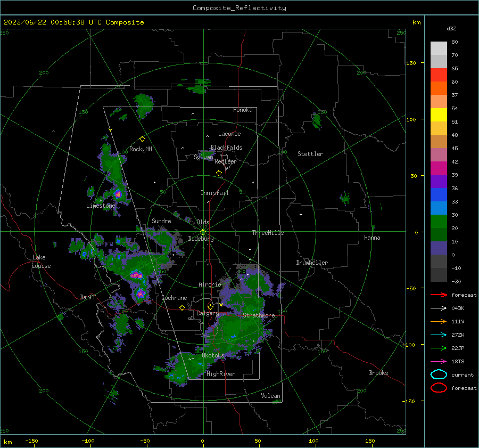
Task: Click the yellow diamond marker below Cochrane
Action: click(182, 307)
